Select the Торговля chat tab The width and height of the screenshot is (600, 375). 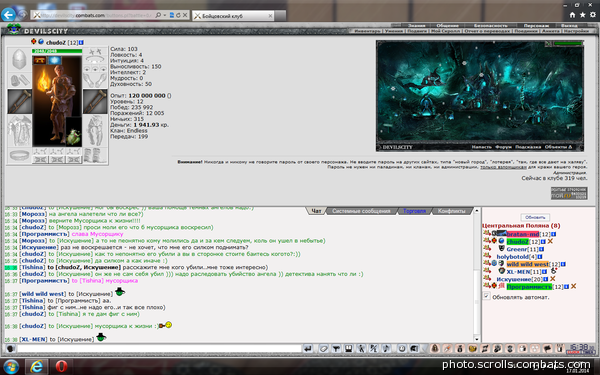click(414, 211)
